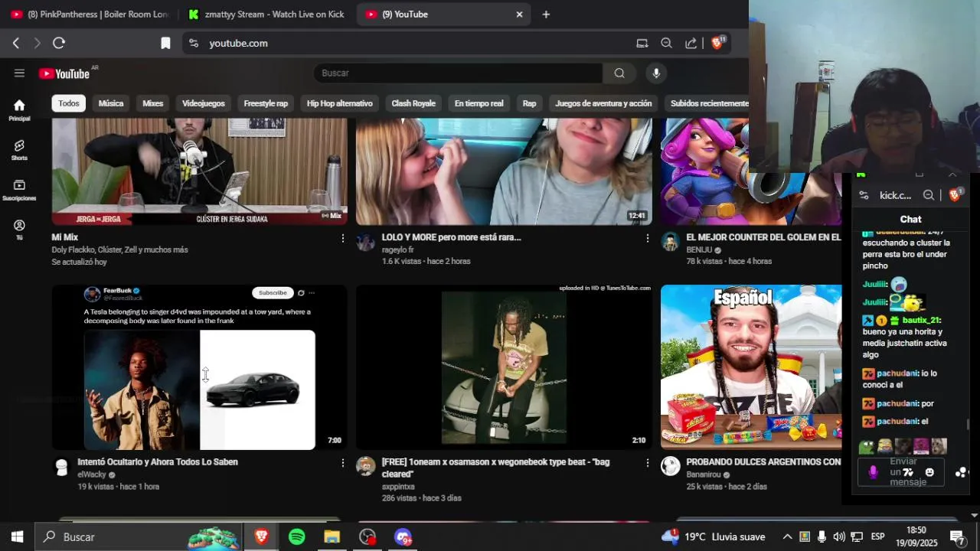Open Suscripciones in the sidebar
The height and width of the screenshot is (551, 980).
[x=19, y=190]
